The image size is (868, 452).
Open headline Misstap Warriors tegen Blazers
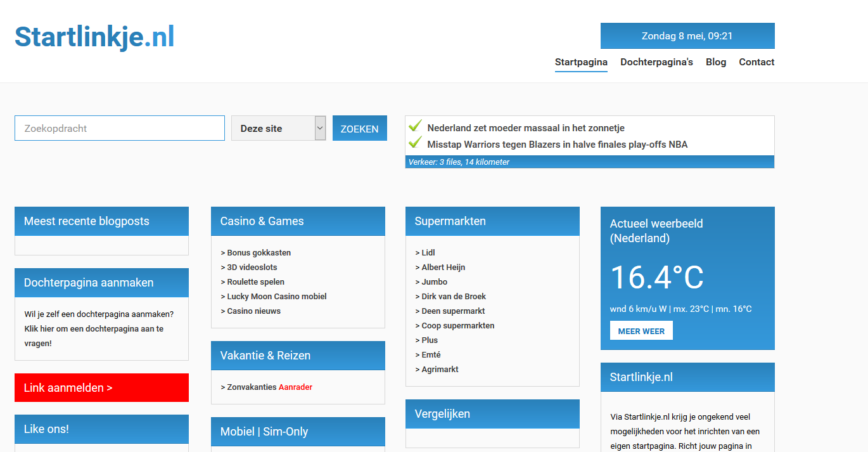pyautogui.click(x=558, y=145)
